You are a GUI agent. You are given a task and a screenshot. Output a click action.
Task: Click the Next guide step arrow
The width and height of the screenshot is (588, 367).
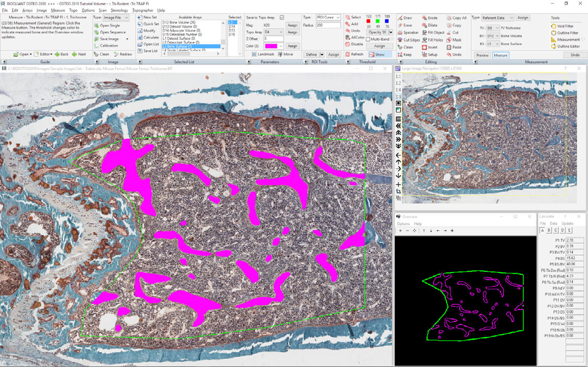79,54
